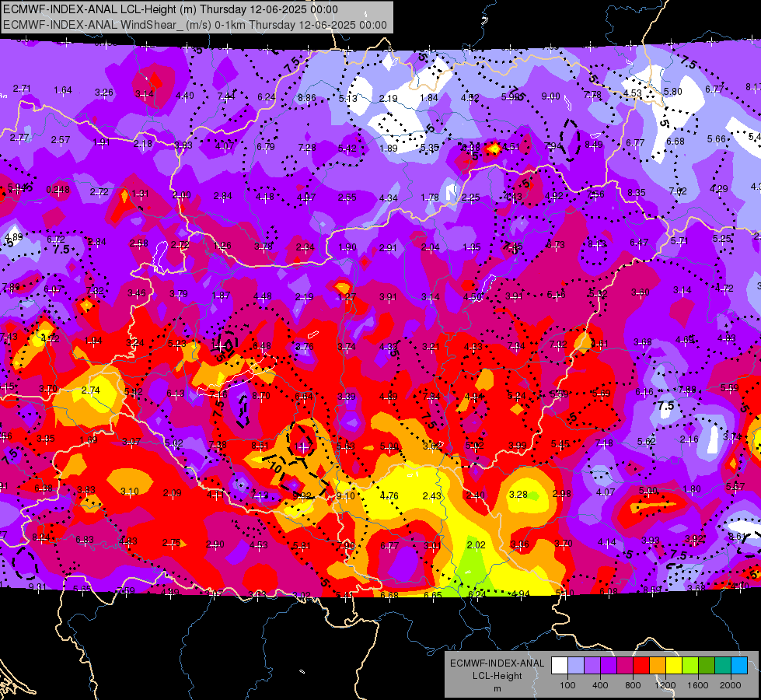Click the blue legend swatch at scale end
The width and height of the screenshot is (761, 700).
tap(739, 666)
